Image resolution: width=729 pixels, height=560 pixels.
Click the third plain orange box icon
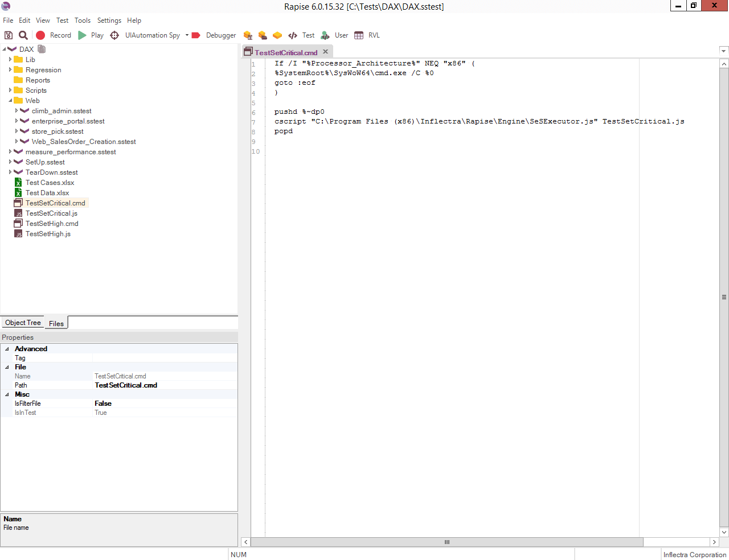[277, 35]
